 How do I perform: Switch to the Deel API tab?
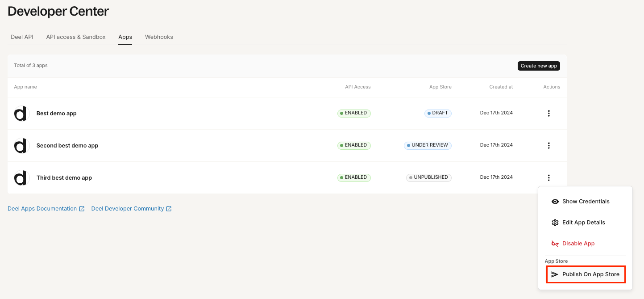(x=22, y=37)
